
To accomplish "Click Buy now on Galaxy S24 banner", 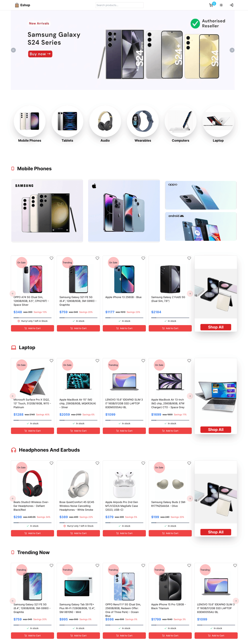I will pyautogui.click(x=40, y=54).
